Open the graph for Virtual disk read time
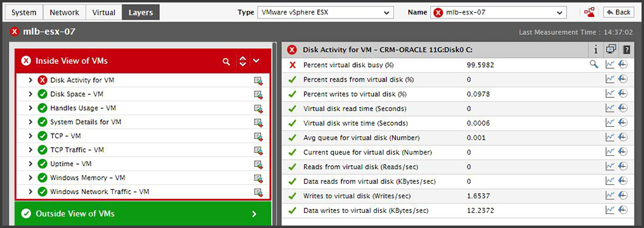The width and height of the screenshot is (644, 228). click(610, 108)
